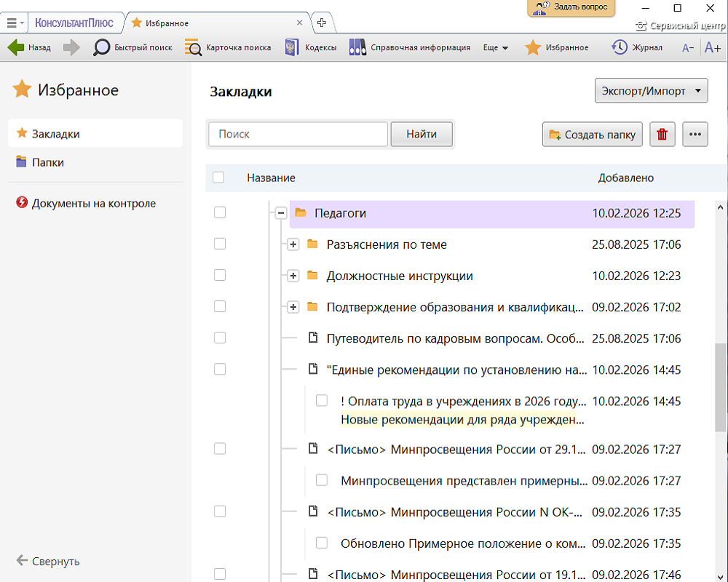Click the red trash delete icon
This screenshot has height=582, width=728.
[x=662, y=135]
